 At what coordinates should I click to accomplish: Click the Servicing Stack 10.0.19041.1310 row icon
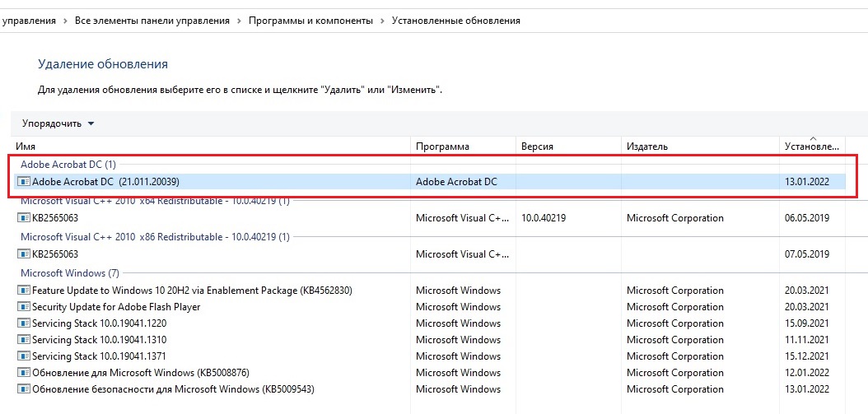point(23,340)
